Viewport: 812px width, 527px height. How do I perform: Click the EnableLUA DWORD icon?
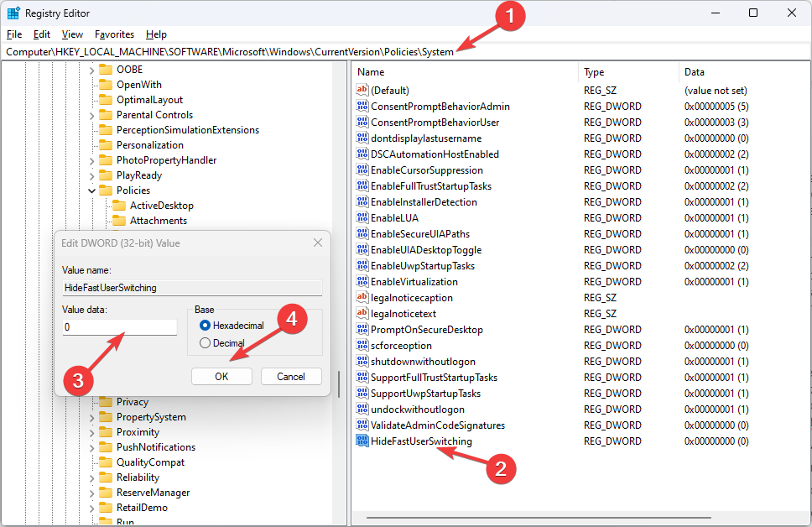pyautogui.click(x=362, y=217)
